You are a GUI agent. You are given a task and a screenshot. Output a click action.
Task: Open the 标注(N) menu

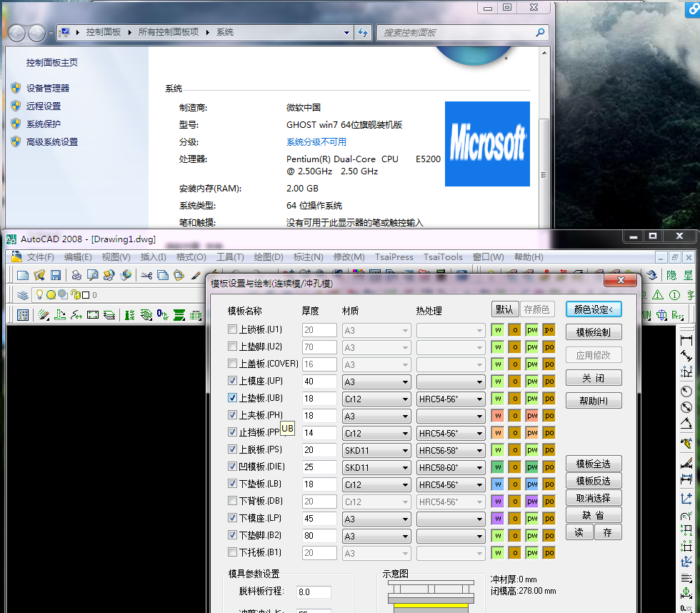coord(308,257)
